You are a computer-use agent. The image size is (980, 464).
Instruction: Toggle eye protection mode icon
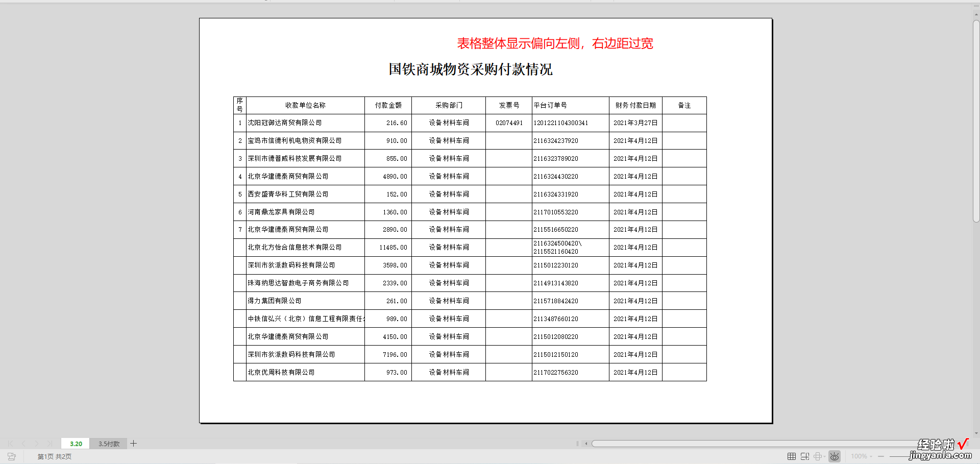[x=835, y=456]
